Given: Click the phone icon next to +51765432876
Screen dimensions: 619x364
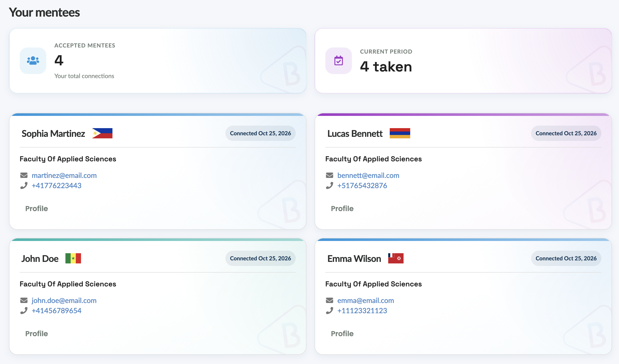Looking at the screenshot, I should pos(329,186).
